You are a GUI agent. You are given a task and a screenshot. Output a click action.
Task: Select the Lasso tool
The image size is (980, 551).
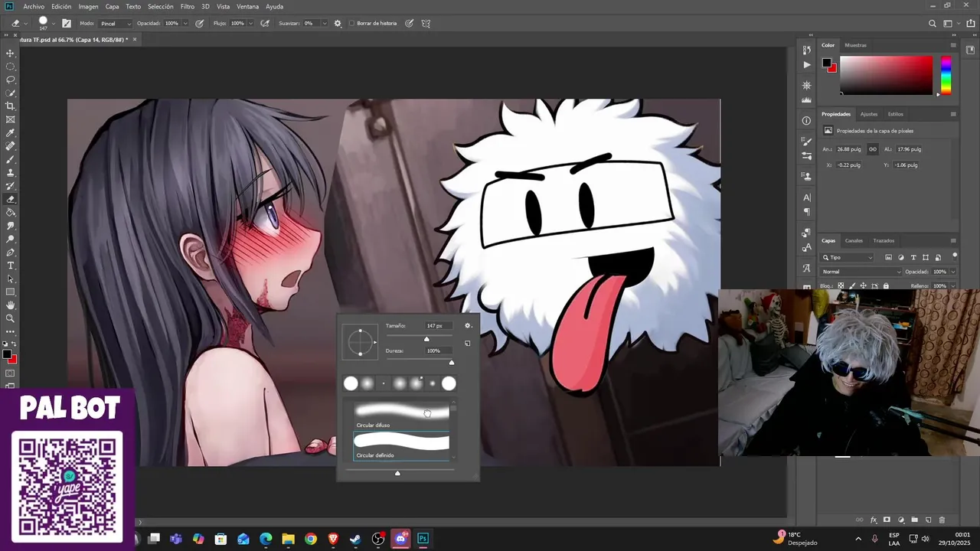pos(11,80)
